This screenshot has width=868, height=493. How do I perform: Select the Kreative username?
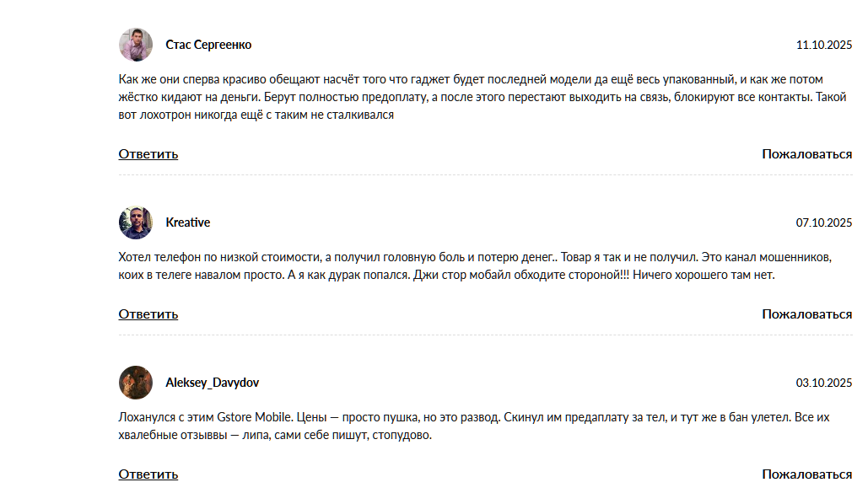pos(188,222)
